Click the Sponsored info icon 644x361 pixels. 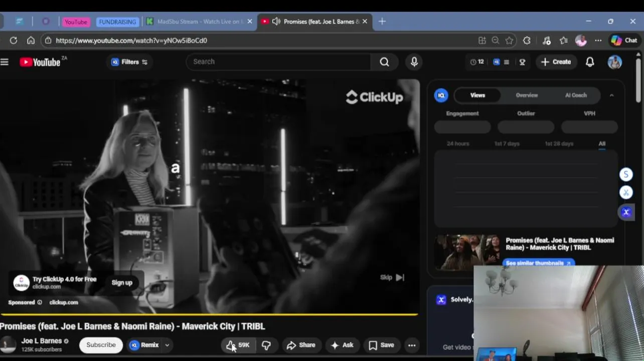point(39,302)
